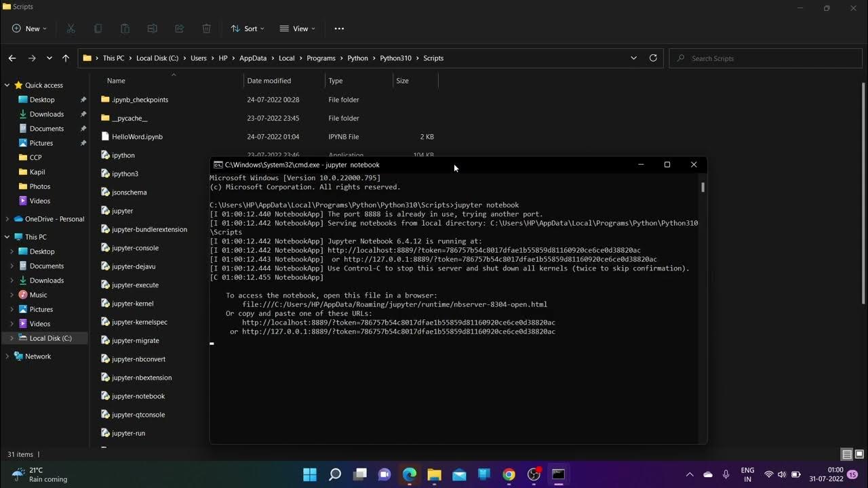Refresh the Scripts folder view

point(653,58)
